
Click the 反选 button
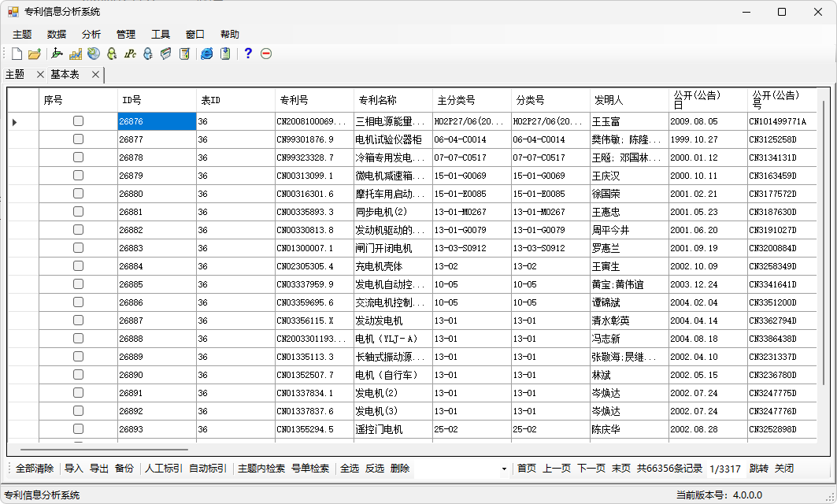point(375,469)
